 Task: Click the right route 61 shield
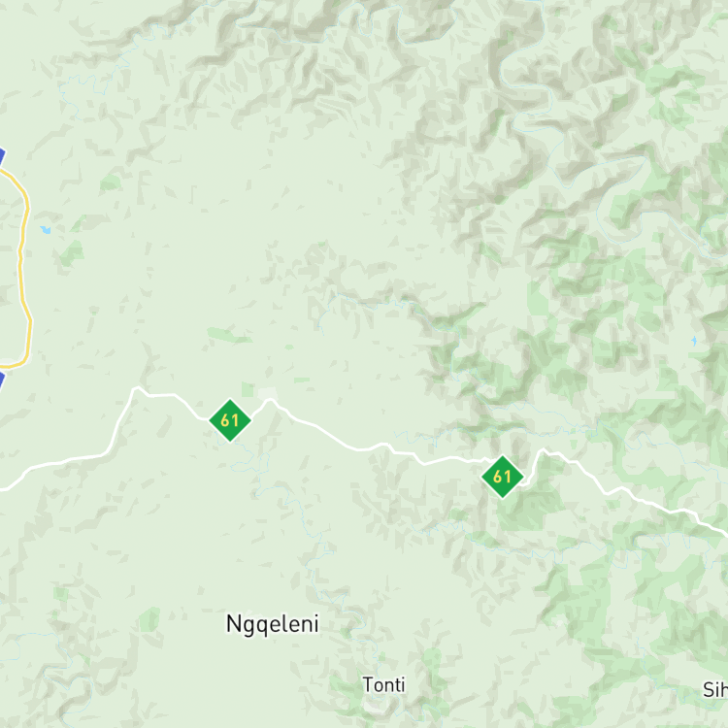[503, 477]
